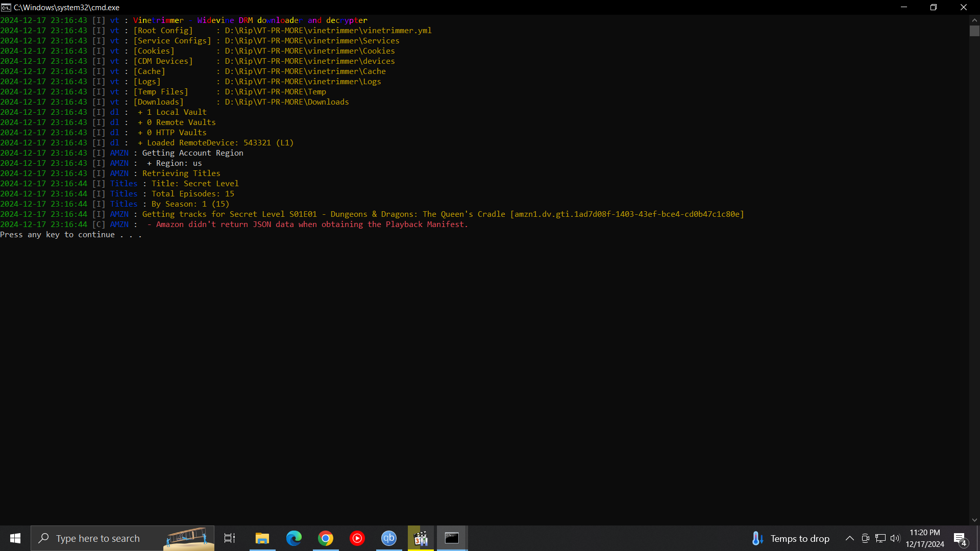Minimize the cmd.exe window

(903, 7)
